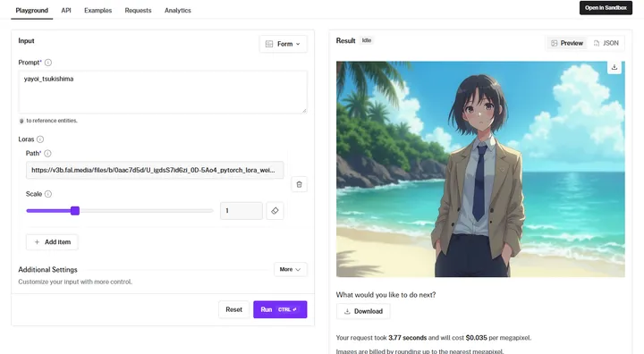Image resolution: width=644 pixels, height=354 pixels.
Task: Click the Lora Path URL field
Action: coord(155,170)
